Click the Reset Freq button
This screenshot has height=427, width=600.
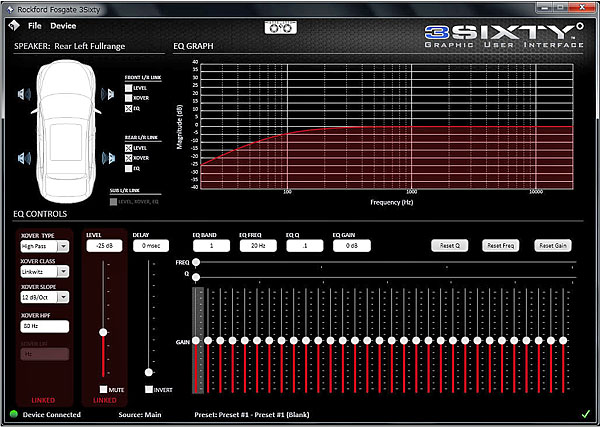[501, 246]
